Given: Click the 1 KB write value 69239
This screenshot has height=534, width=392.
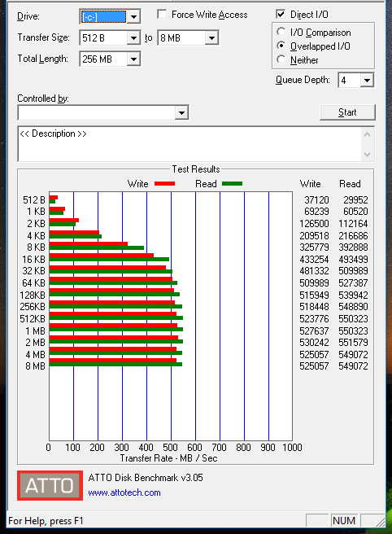Looking at the screenshot, I should pyautogui.click(x=316, y=212).
